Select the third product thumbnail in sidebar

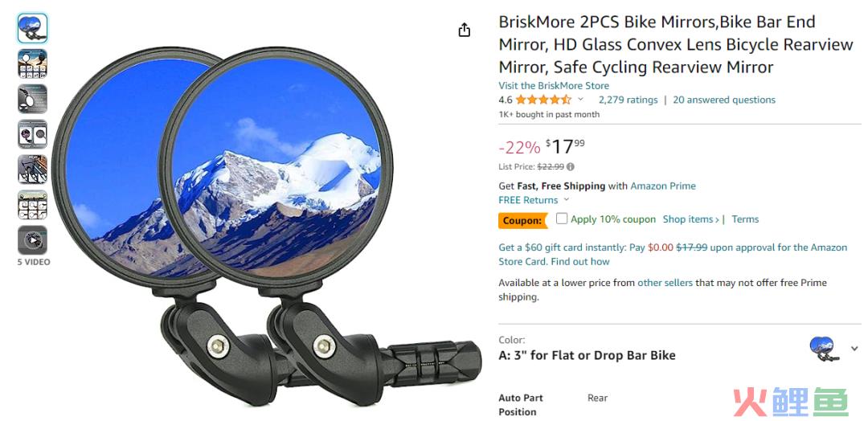click(x=32, y=99)
